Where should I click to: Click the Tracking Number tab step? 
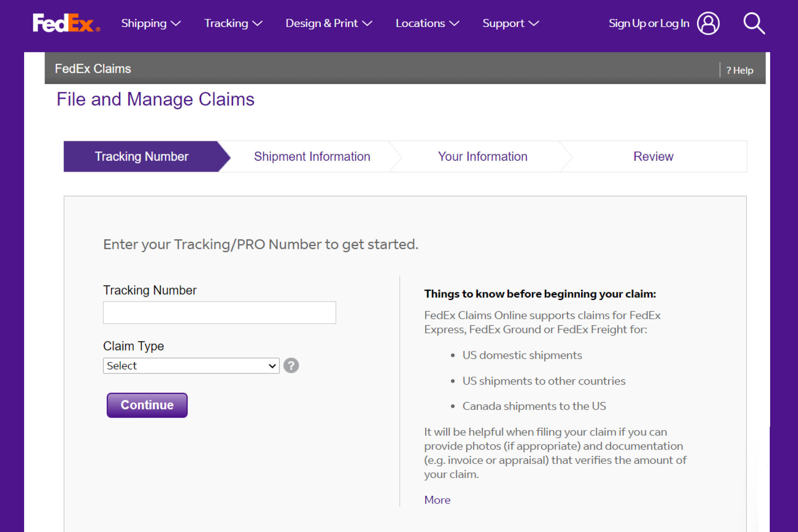click(x=141, y=156)
